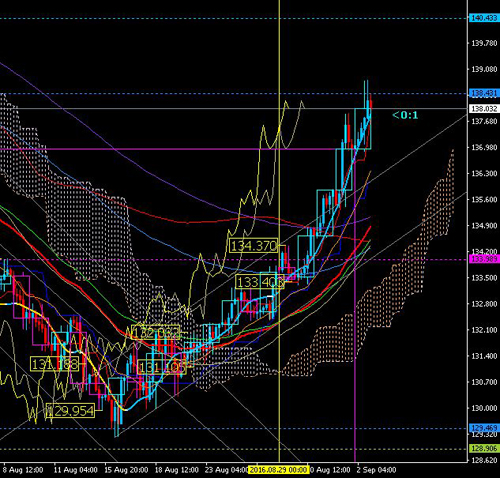Click the 139.780 price scale value
This screenshot has height=478, width=500.
click(x=484, y=43)
